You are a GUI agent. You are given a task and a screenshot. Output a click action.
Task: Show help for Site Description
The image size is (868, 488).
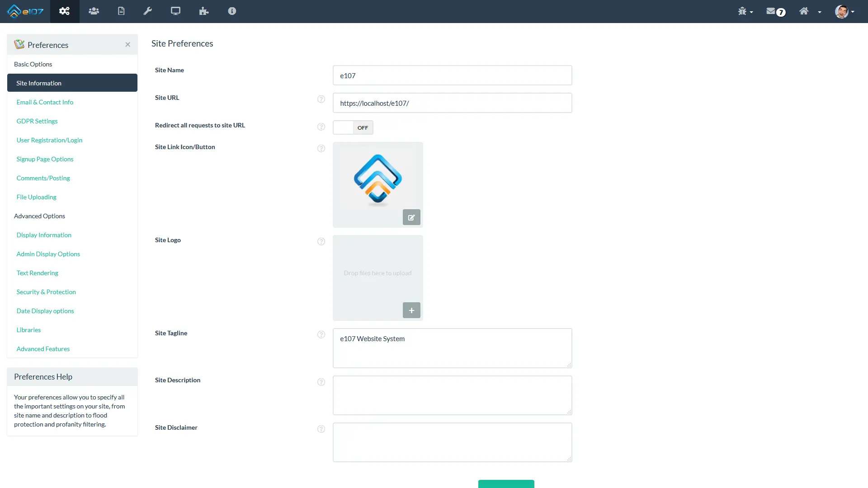click(x=321, y=382)
